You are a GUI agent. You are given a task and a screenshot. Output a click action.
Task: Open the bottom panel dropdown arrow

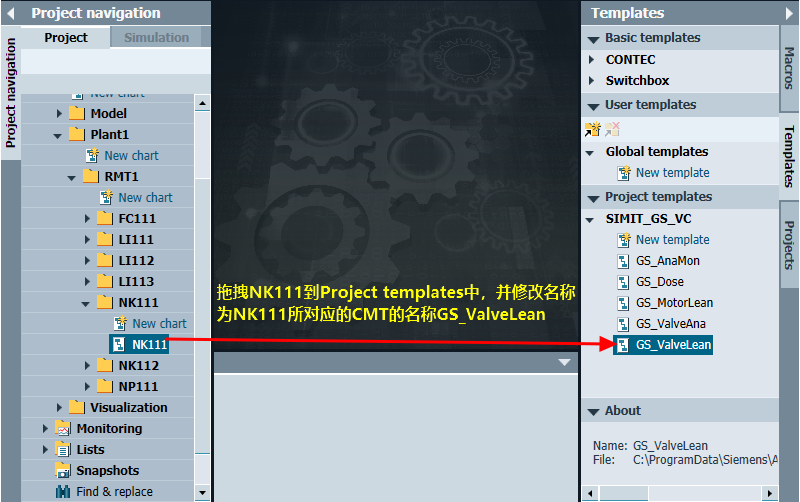(564, 362)
